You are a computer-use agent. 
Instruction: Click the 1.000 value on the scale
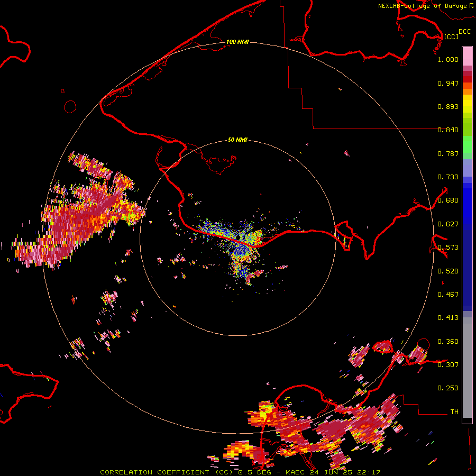point(448,59)
